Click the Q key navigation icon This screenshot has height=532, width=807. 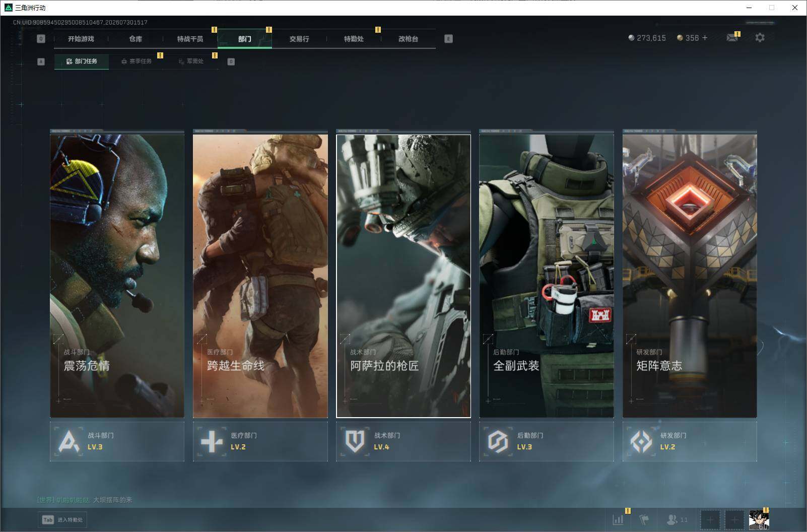(x=41, y=39)
